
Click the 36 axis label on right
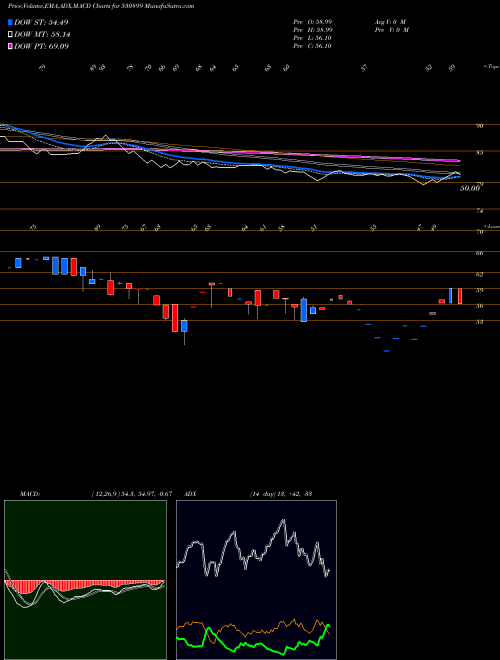coord(480,306)
